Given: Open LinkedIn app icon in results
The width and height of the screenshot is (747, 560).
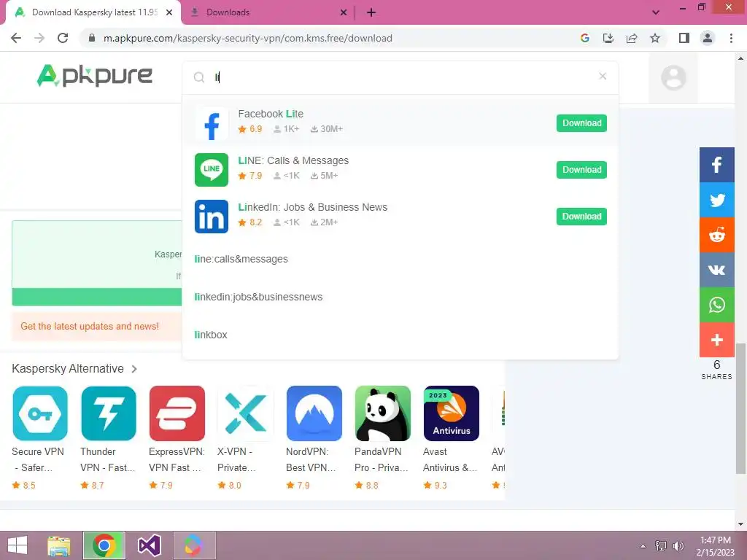Looking at the screenshot, I should 212,217.
